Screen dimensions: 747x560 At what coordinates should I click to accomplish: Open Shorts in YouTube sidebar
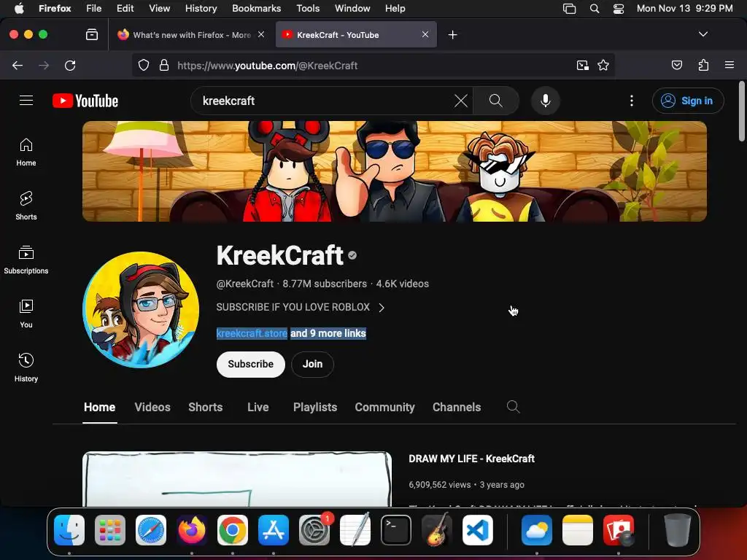[26, 206]
